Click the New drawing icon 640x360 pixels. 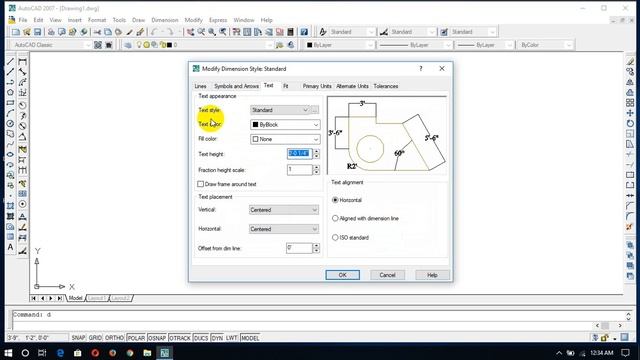pos(16,32)
